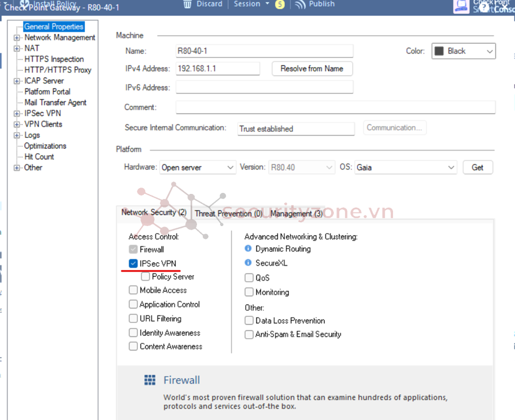This screenshot has height=420, width=515.
Task: Select Platform Portal in tree
Action: click(48, 91)
